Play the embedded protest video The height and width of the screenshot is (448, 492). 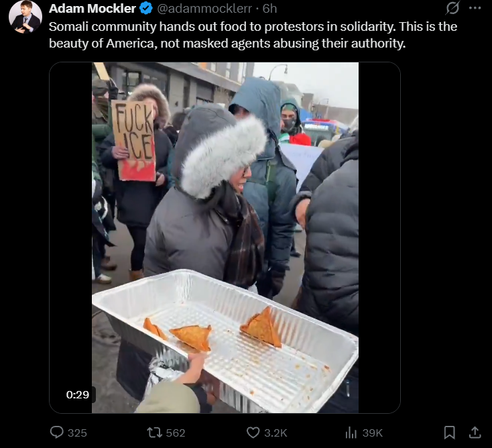(225, 237)
